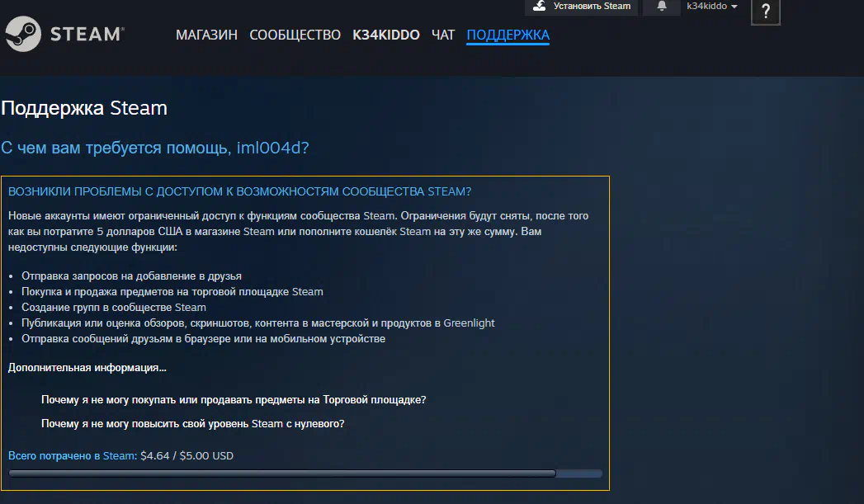Click 'Отправка запросов на добавление в друзья' item

pos(131,276)
